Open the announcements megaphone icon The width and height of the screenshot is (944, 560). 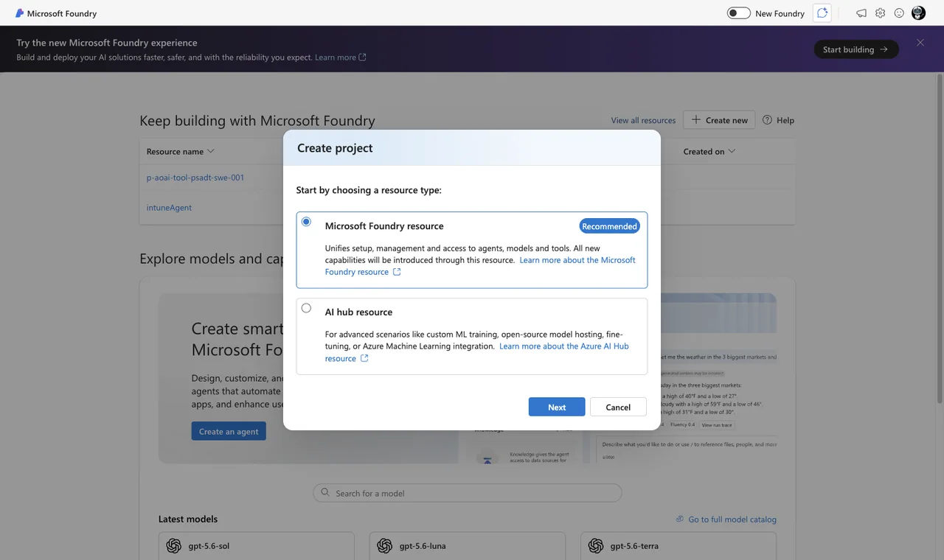[861, 13]
